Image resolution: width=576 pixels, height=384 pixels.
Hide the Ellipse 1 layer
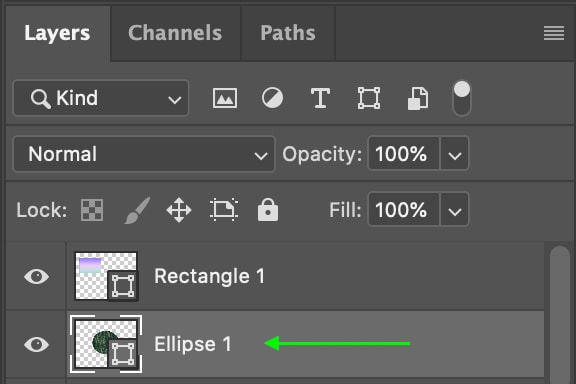(36, 344)
